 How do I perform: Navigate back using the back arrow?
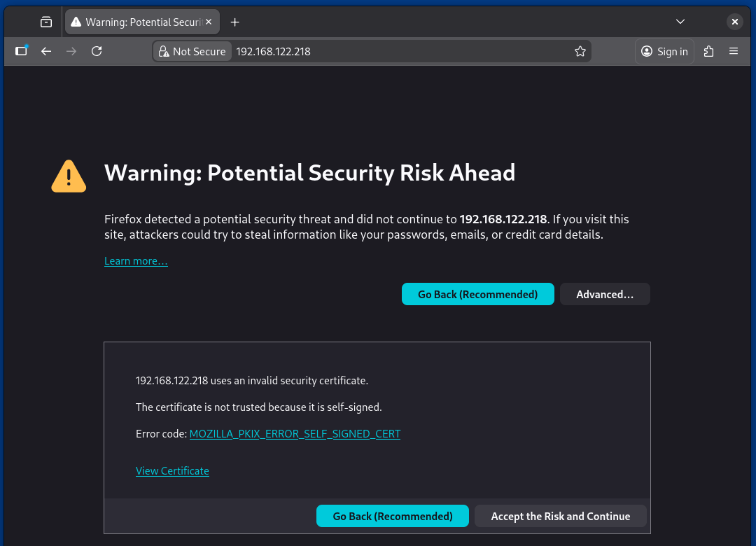coord(45,50)
